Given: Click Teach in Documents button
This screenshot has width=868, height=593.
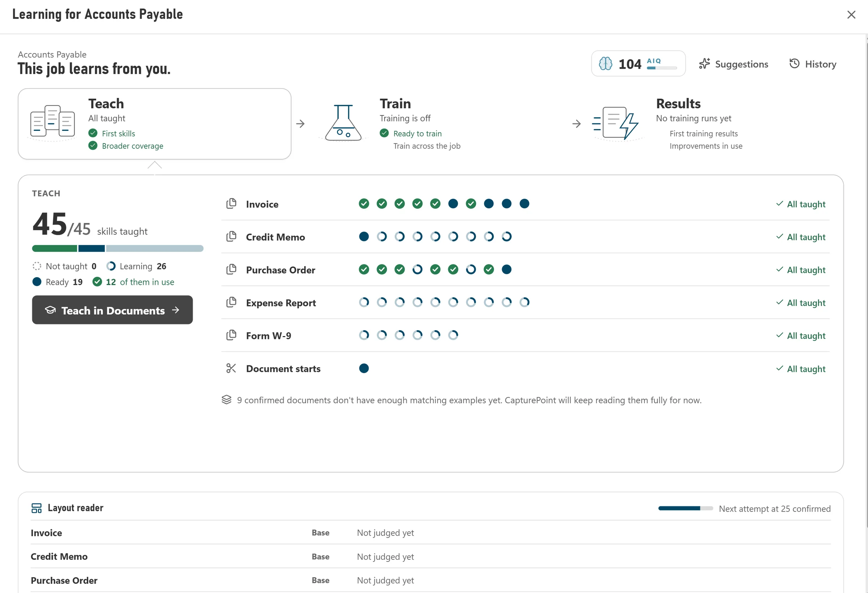Looking at the screenshot, I should tap(112, 310).
